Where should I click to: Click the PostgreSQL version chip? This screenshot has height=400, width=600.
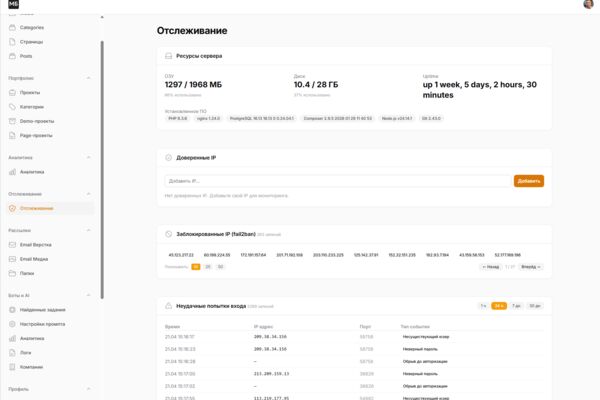(x=262, y=119)
